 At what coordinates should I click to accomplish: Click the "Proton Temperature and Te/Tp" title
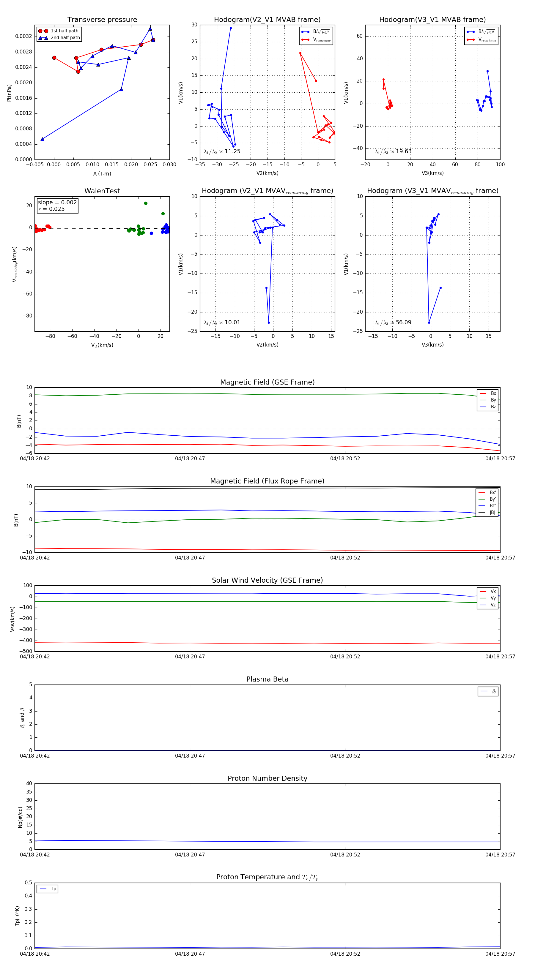point(267,877)
